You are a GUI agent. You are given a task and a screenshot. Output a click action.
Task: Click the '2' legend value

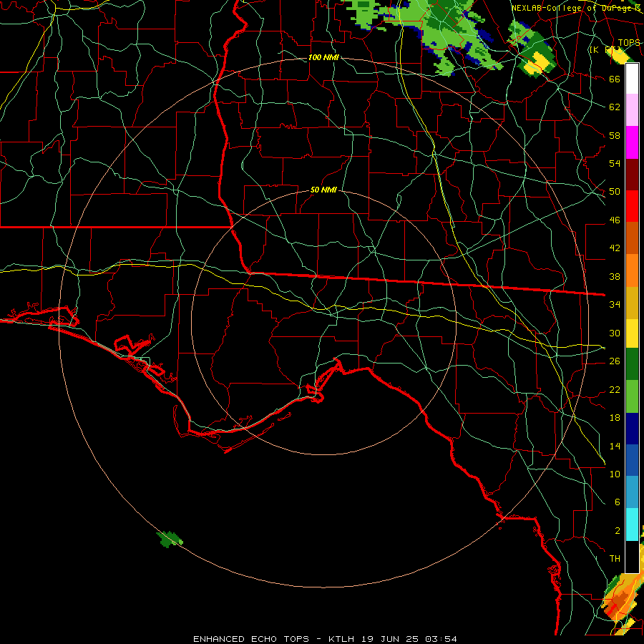pyautogui.click(x=617, y=531)
